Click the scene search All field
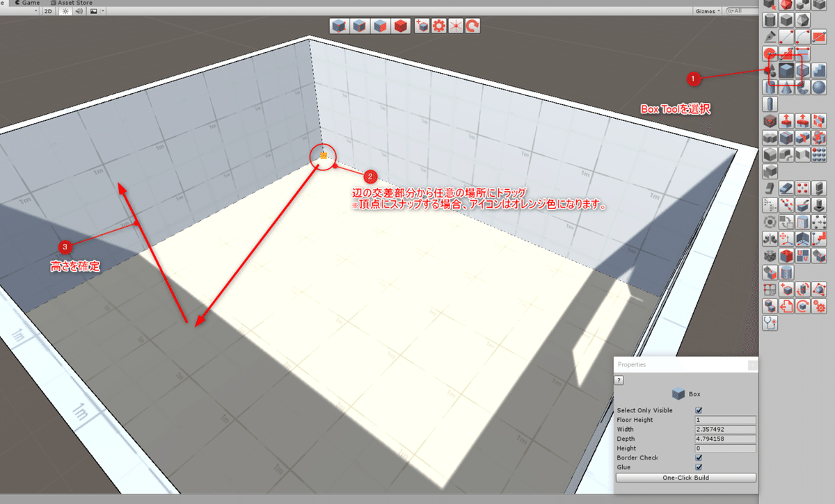The height and width of the screenshot is (504, 835). (742, 11)
